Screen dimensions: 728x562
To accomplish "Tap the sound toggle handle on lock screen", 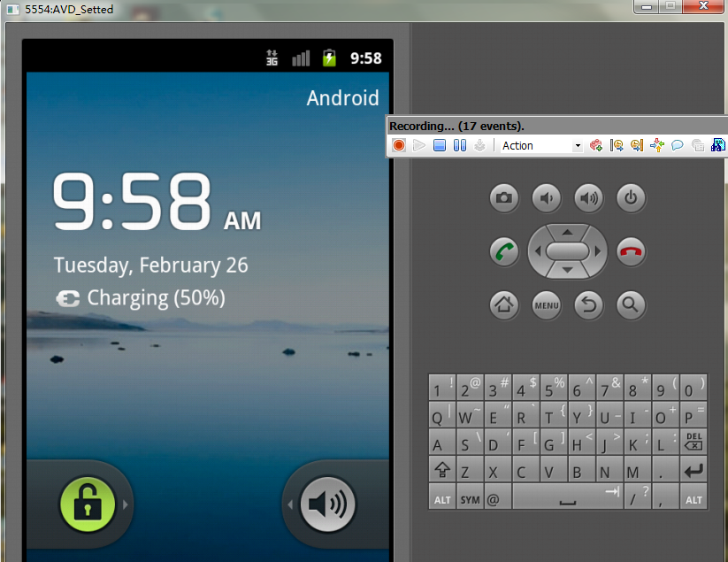I will 328,504.
